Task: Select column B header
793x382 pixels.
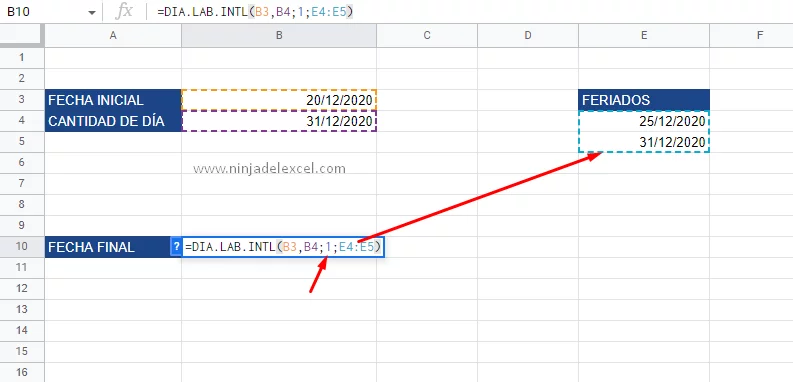Action: (x=279, y=35)
